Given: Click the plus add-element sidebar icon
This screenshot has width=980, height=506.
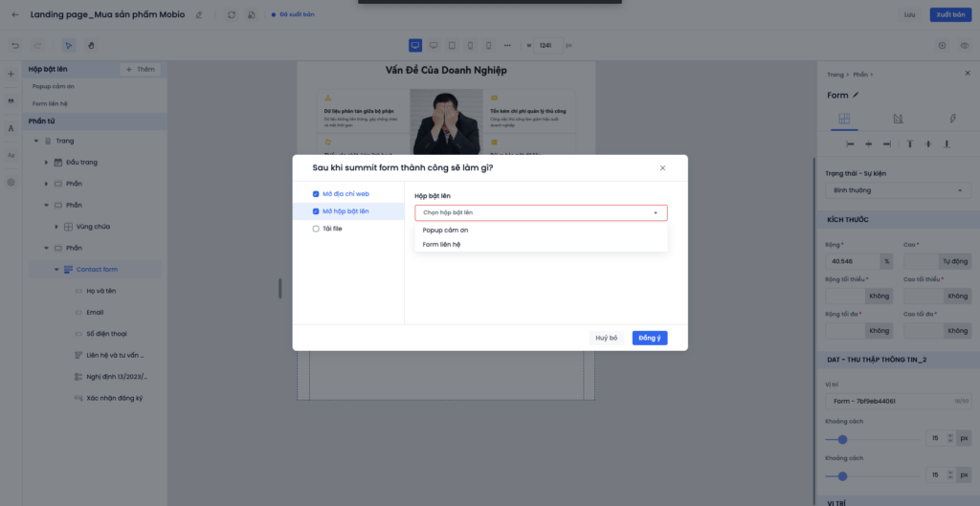Looking at the screenshot, I should point(11,74).
